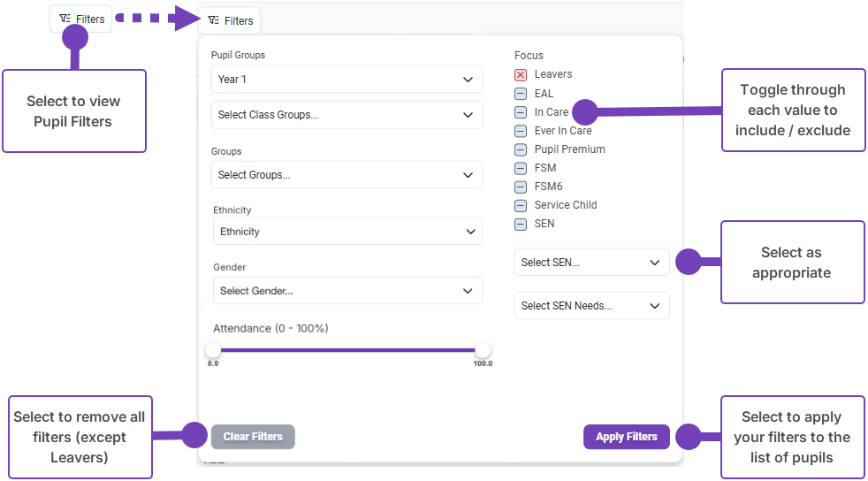This screenshot has height=481, width=868.
Task: Toggle the Service Child checkbox
Action: point(521,205)
